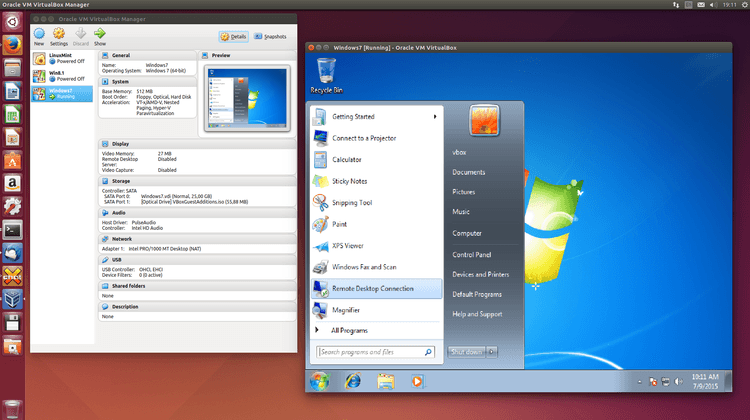Expand All Programs in Start menu
Screen dimensions: 750x420
tap(348, 330)
